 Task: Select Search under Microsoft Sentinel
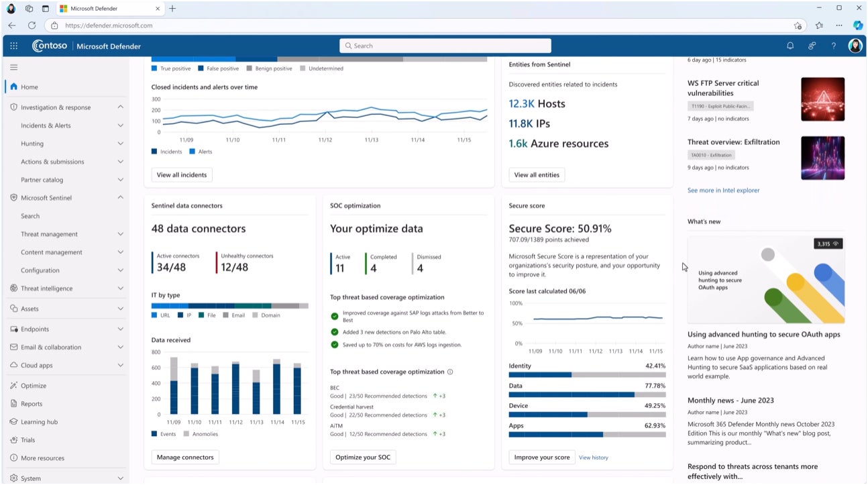tap(30, 216)
